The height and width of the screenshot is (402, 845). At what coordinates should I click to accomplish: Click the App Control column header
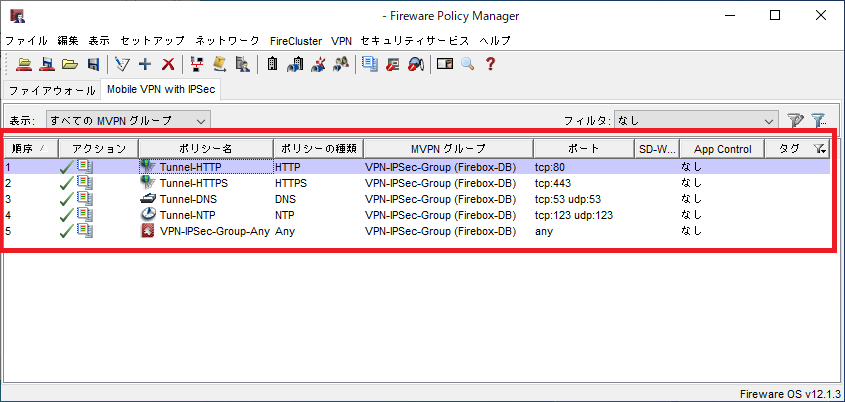[722, 149]
